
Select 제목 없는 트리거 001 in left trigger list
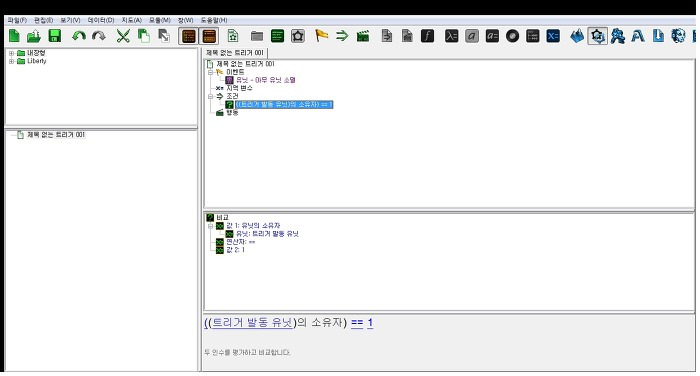pyautogui.click(x=56, y=135)
